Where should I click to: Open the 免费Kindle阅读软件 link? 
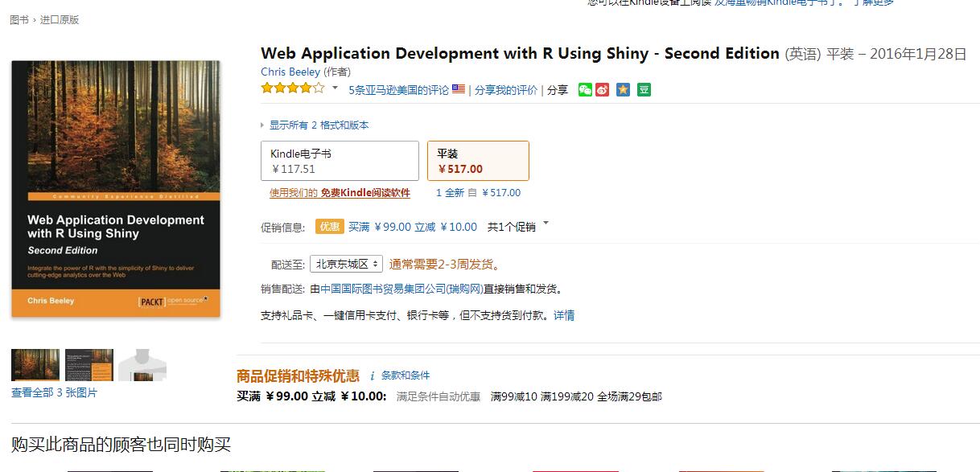365,193
